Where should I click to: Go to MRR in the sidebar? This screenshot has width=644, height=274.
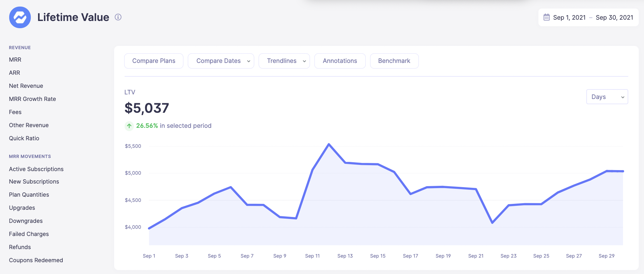pyautogui.click(x=15, y=60)
